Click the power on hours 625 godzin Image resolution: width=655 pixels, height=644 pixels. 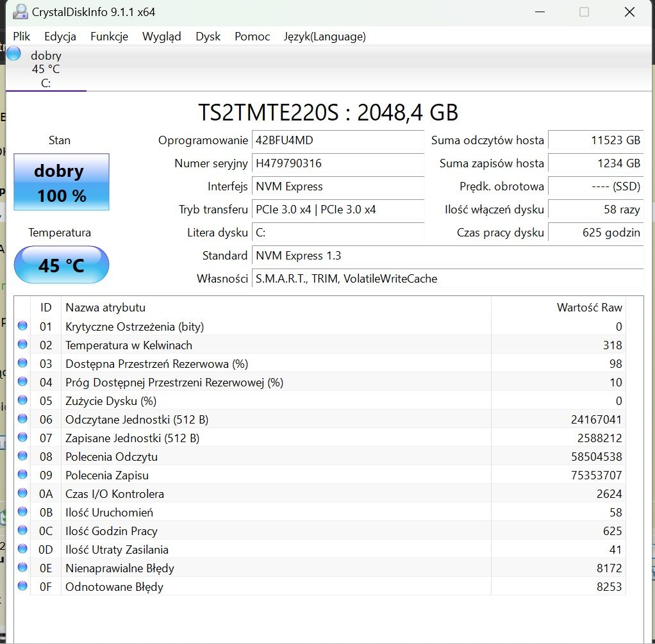[595, 232]
